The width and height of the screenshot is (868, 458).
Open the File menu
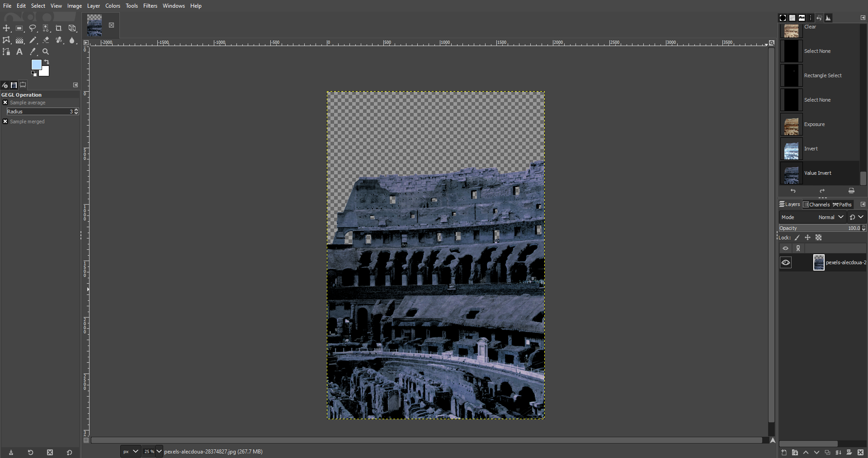(x=7, y=6)
